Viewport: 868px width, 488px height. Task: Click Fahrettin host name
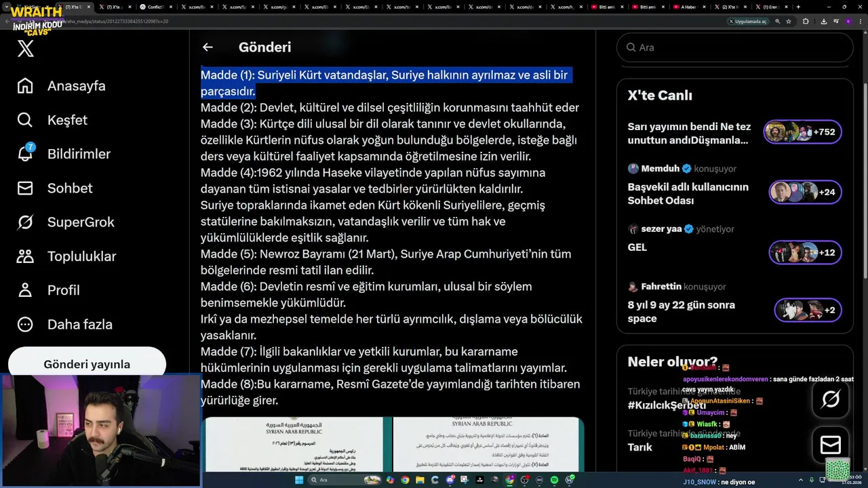[x=661, y=287]
